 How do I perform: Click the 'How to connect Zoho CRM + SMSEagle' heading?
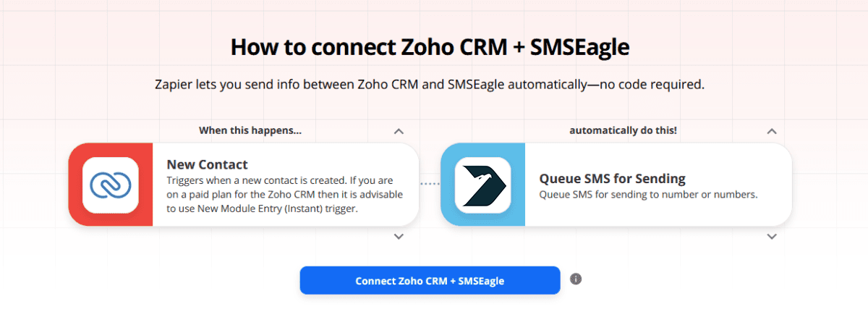430,48
